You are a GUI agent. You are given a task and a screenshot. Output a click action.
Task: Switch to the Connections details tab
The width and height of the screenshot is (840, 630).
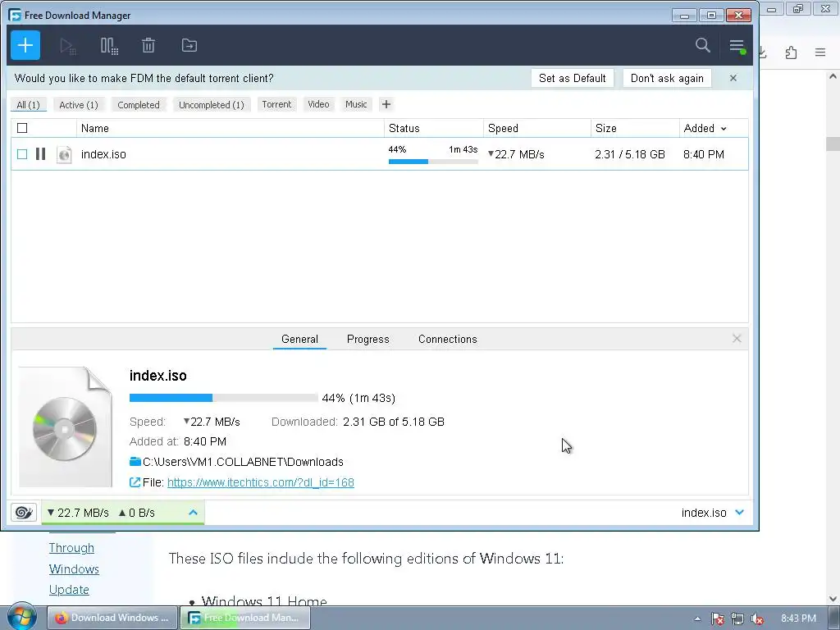(x=447, y=339)
